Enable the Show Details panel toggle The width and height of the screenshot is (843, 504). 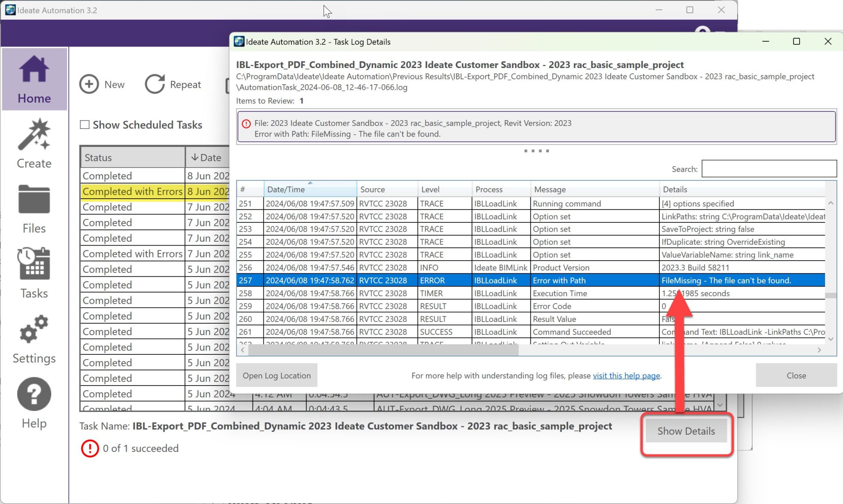(x=686, y=431)
